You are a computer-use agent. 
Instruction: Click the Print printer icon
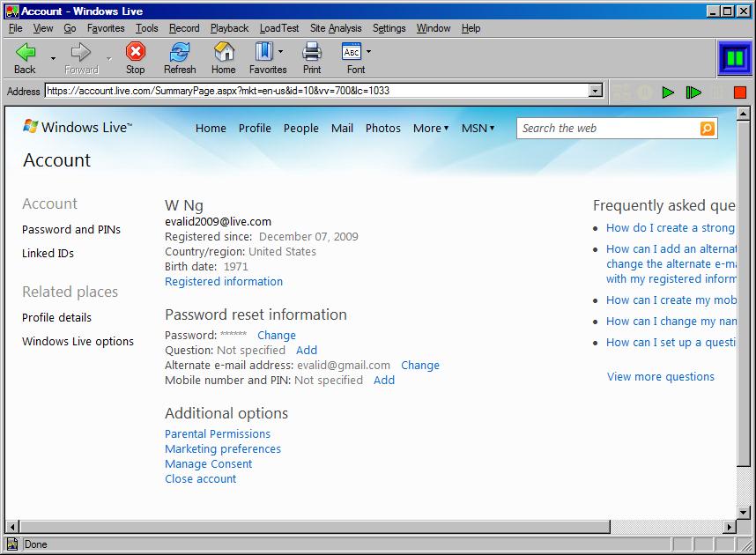[x=312, y=52]
